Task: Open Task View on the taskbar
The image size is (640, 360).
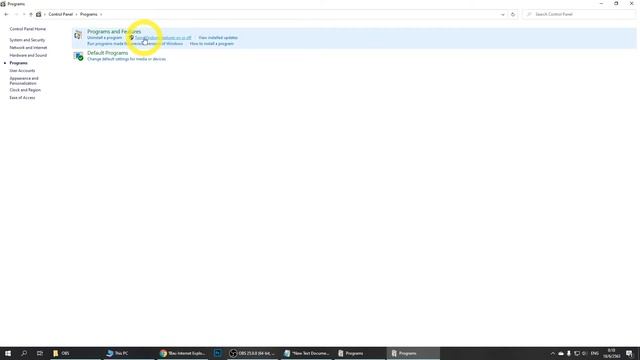Action: click(x=40, y=353)
